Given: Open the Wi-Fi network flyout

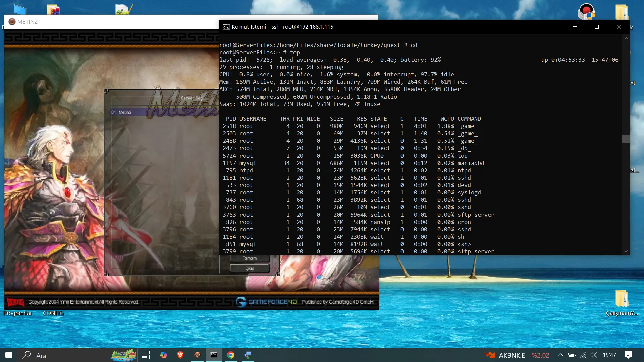Looking at the screenshot, I should click(x=583, y=355).
